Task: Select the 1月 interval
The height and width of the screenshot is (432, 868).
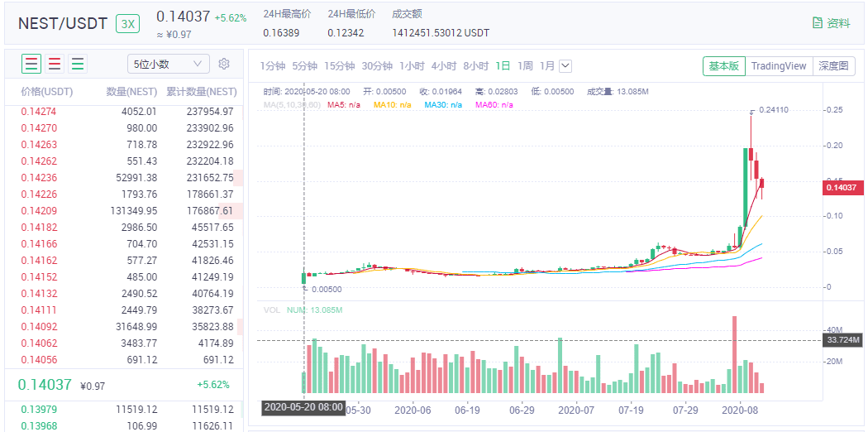Action: pyautogui.click(x=547, y=66)
